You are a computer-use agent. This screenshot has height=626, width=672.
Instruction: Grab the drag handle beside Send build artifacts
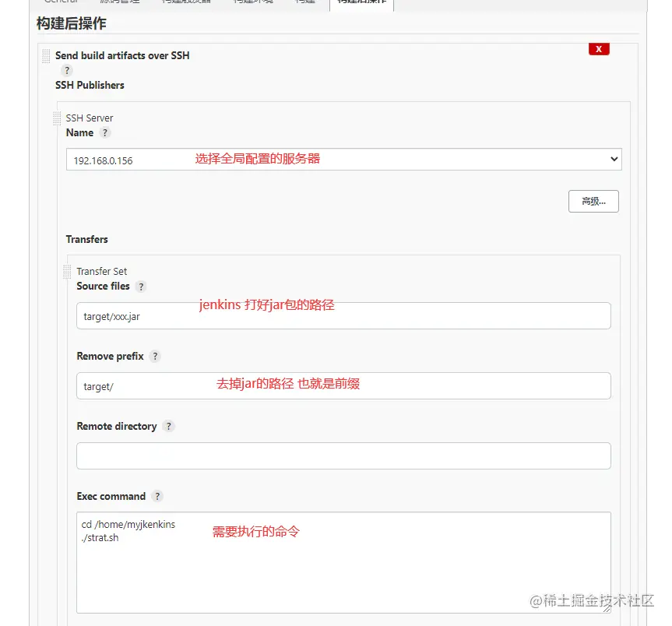(x=46, y=56)
